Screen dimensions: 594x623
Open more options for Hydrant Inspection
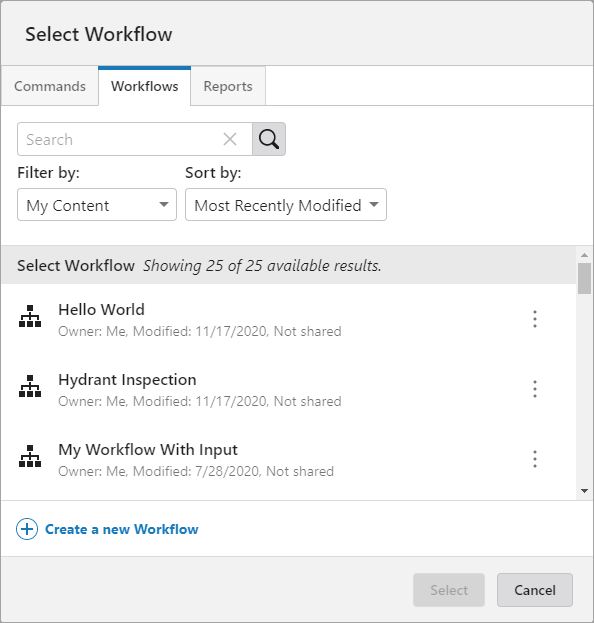tap(535, 389)
